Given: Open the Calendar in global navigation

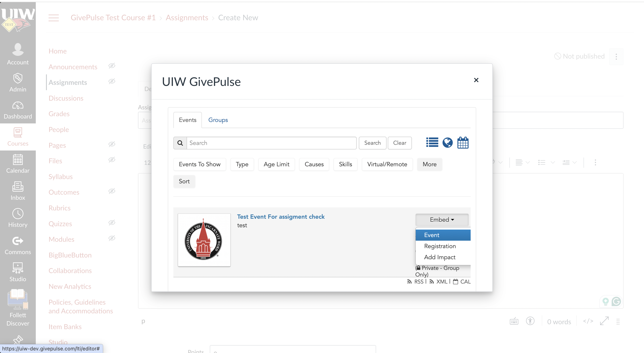Looking at the screenshot, I should (18, 164).
